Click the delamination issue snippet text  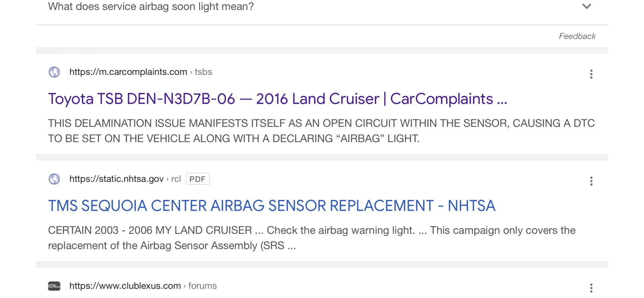click(321, 131)
